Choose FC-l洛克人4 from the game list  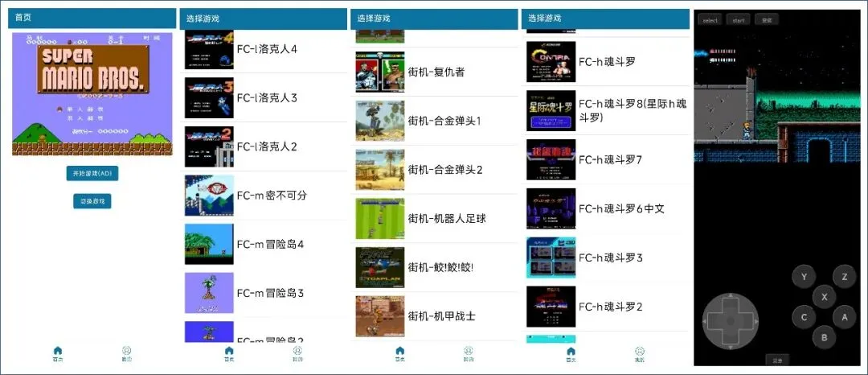(x=262, y=49)
